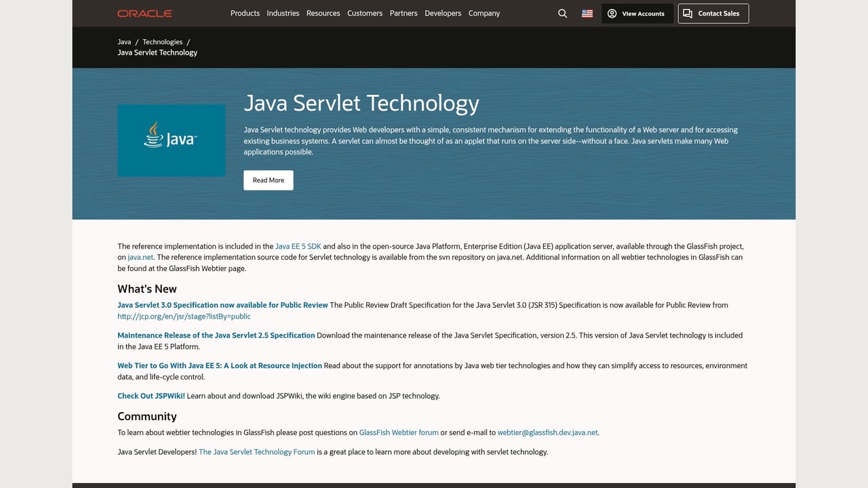Open the Java EE 5 SDK link

pyautogui.click(x=298, y=246)
